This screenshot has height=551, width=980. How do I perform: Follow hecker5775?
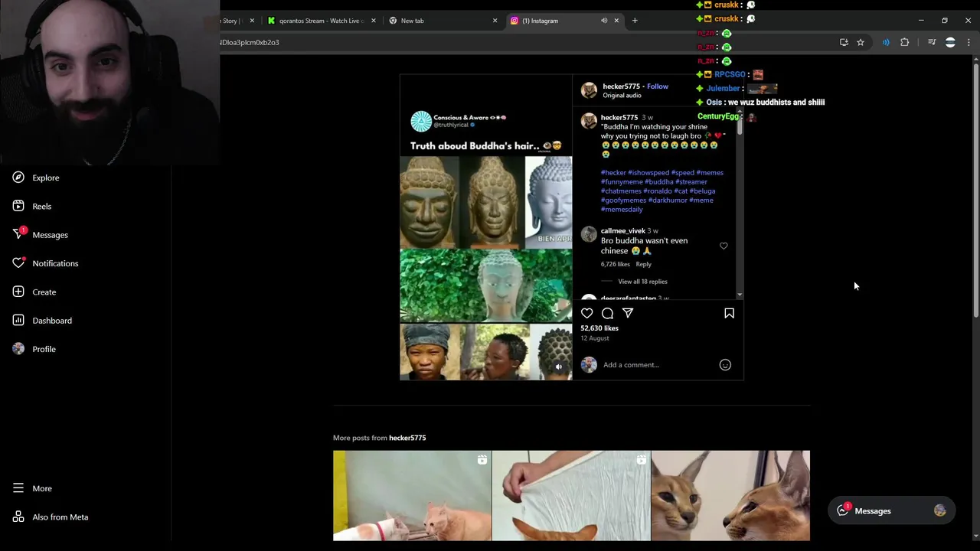click(658, 86)
